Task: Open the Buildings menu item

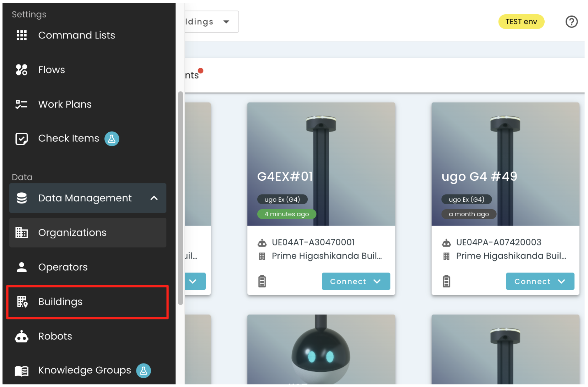Action: click(88, 302)
